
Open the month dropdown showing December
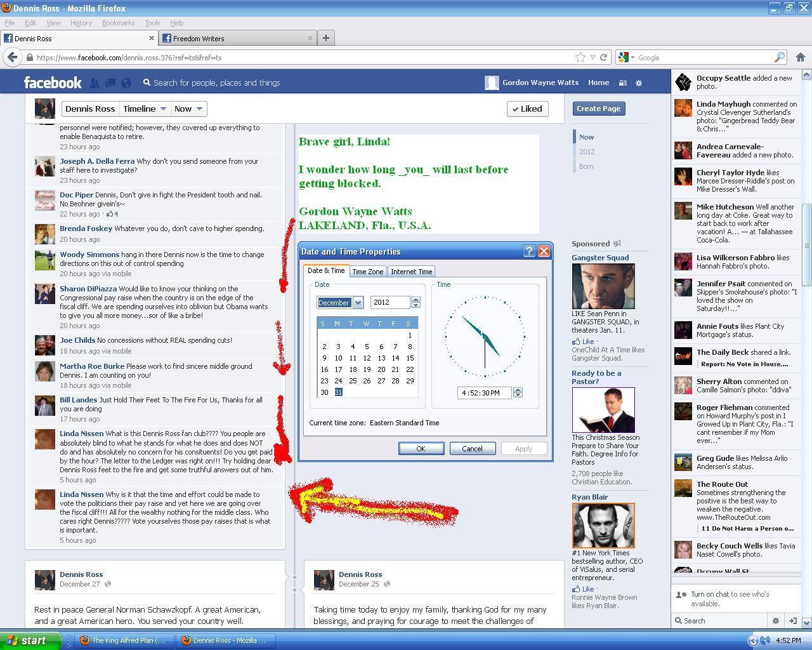358,303
